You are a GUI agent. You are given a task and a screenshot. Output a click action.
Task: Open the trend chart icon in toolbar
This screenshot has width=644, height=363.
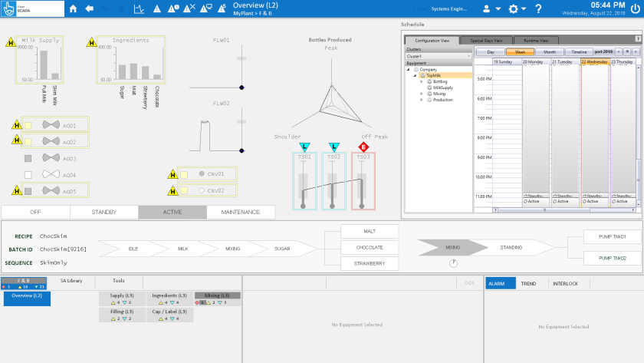139,9
